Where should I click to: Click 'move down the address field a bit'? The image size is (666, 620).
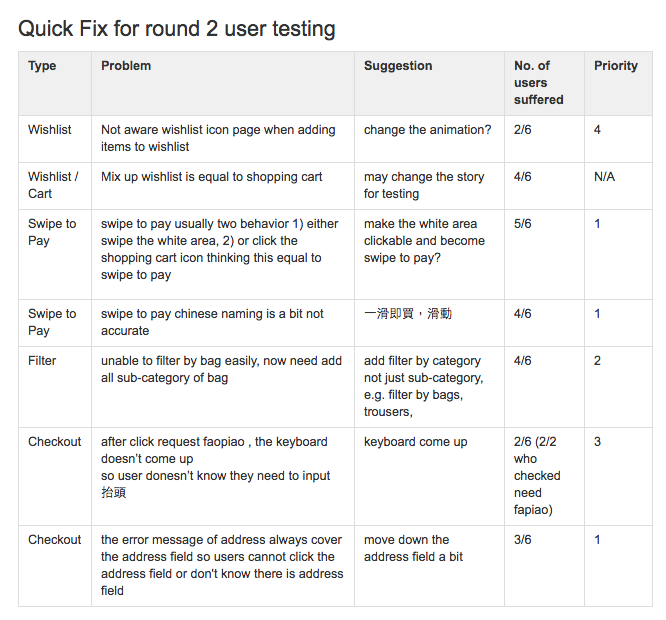pyautogui.click(x=429, y=566)
